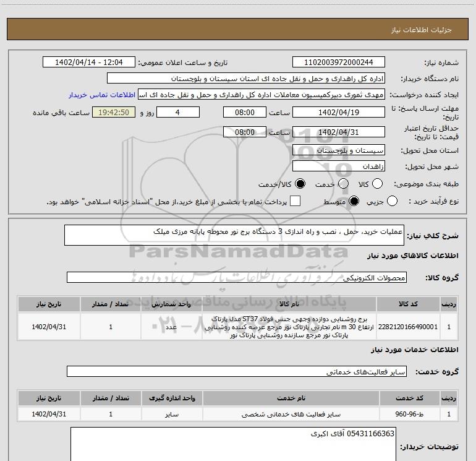
Task: Click the unit cell عدد in goods table
Action: [171, 327]
